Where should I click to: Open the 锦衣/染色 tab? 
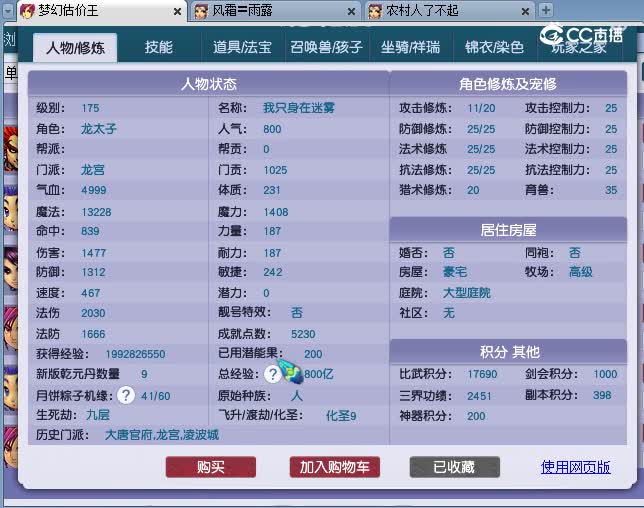coord(494,48)
